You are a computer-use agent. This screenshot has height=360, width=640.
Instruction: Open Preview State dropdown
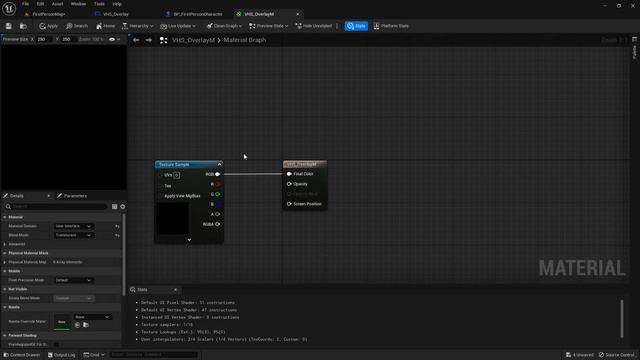pos(268,26)
